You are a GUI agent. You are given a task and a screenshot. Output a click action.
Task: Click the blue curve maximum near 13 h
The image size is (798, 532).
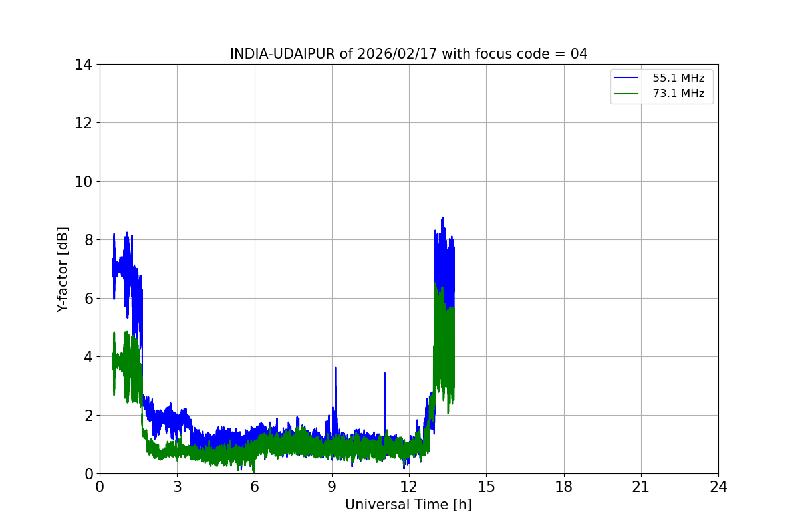[x=442, y=217]
